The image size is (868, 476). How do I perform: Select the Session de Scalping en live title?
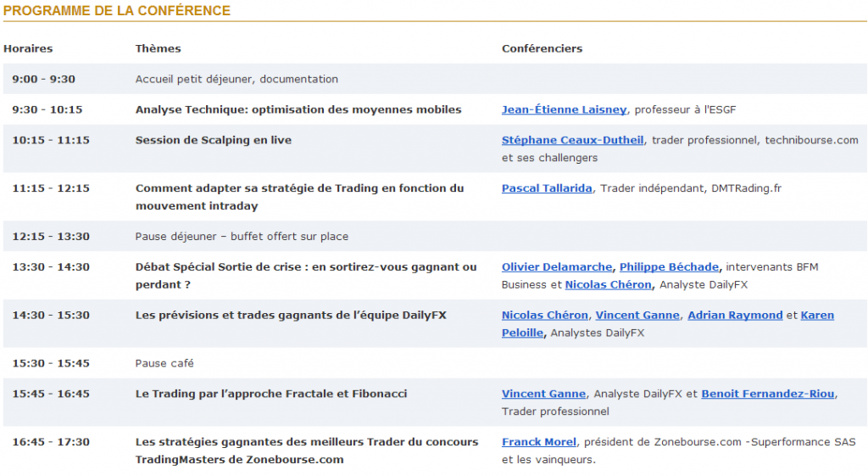[x=214, y=140]
